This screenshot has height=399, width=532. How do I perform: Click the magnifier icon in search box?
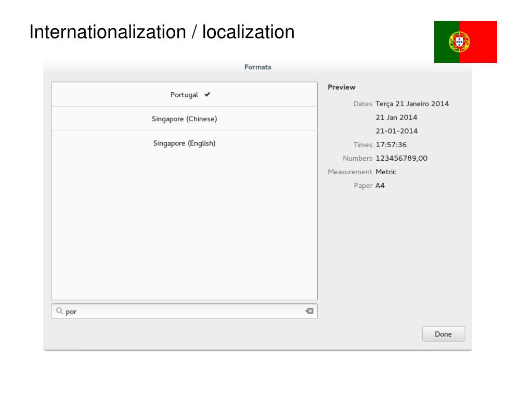click(x=59, y=311)
